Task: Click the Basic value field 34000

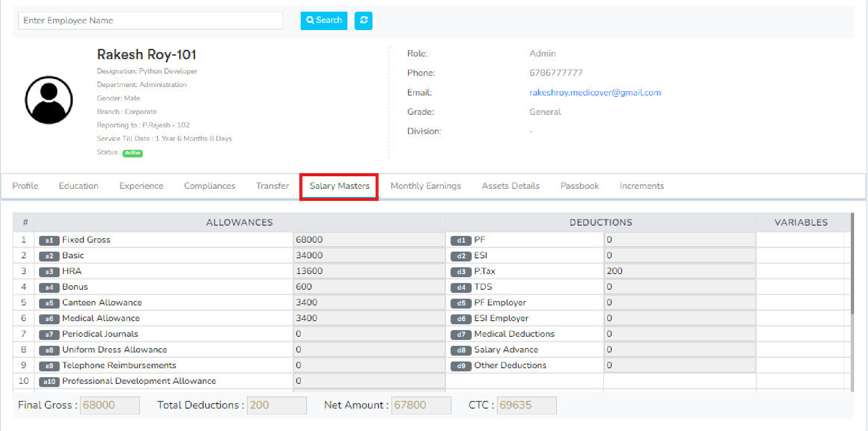Action: point(369,255)
